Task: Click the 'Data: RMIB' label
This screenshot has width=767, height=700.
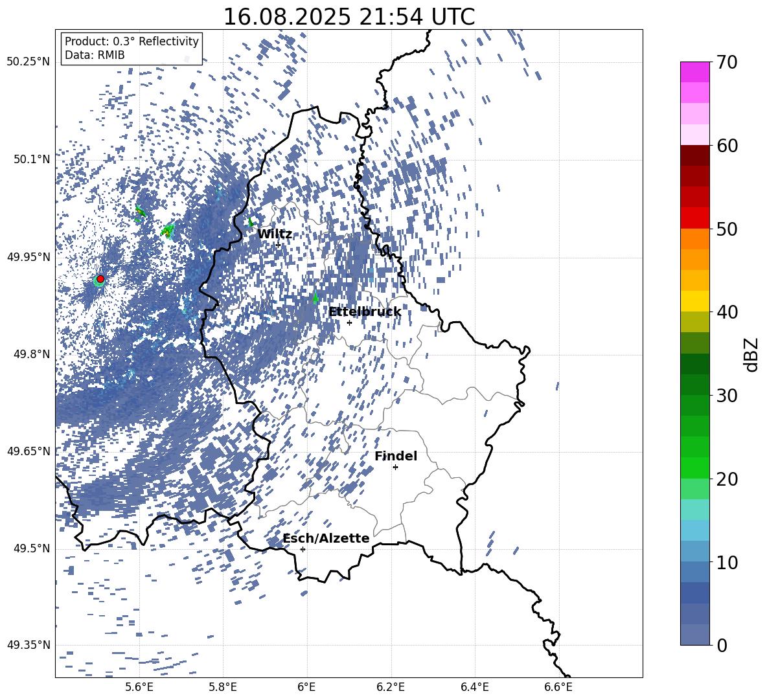Action: pyautogui.click(x=95, y=55)
